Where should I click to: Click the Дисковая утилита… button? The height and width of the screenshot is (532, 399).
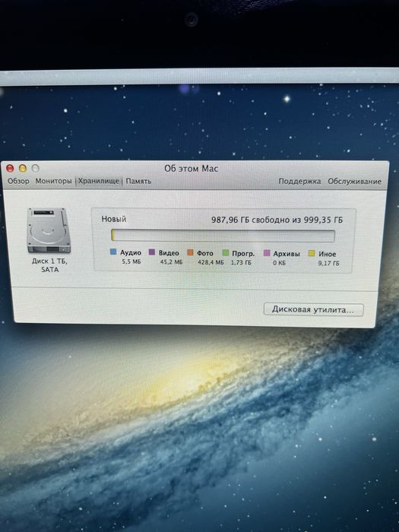point(313,310)
